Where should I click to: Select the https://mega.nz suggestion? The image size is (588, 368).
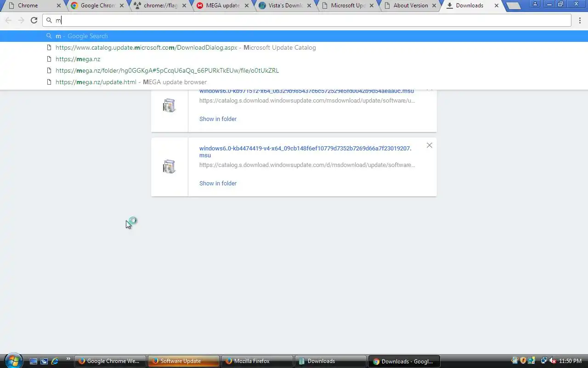(x=294, y=59)
